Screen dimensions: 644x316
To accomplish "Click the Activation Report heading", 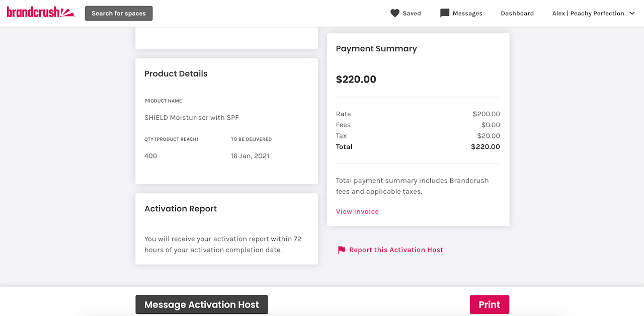I will [x=181, y=209].
